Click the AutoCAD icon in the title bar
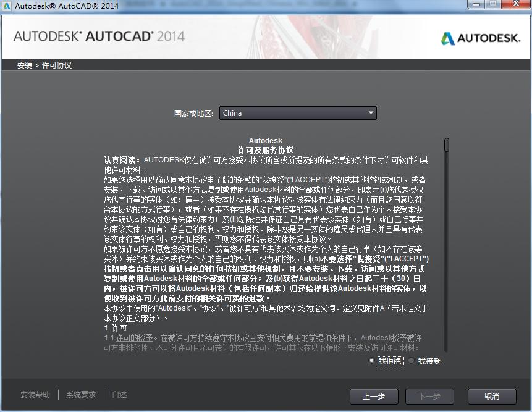532x412 pixels. [x=6, y=5]
